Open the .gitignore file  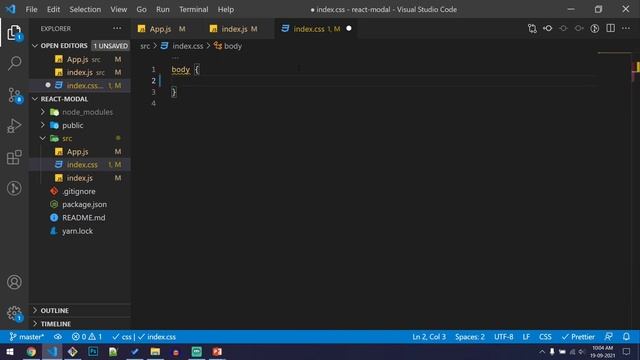tap(80, 191)
